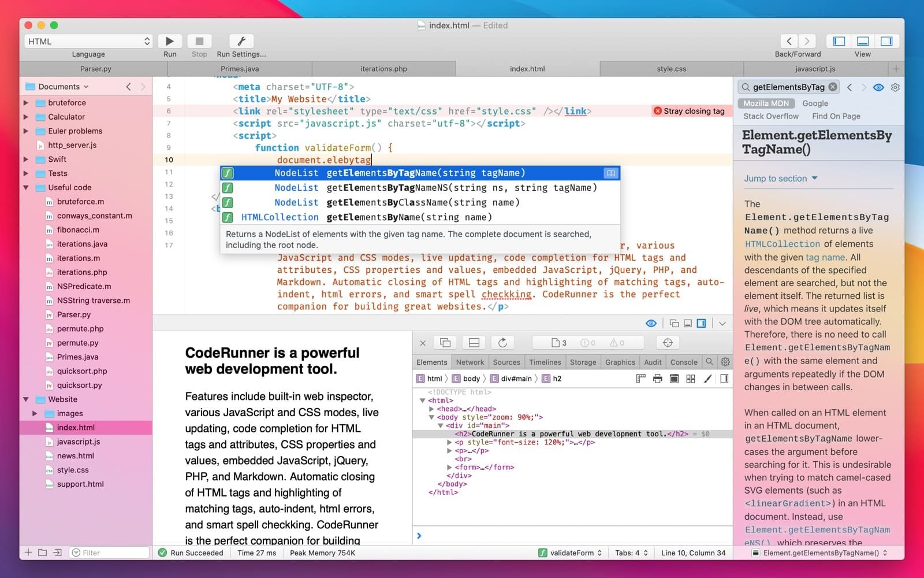Click the Run play button

[x=169, y=41]
